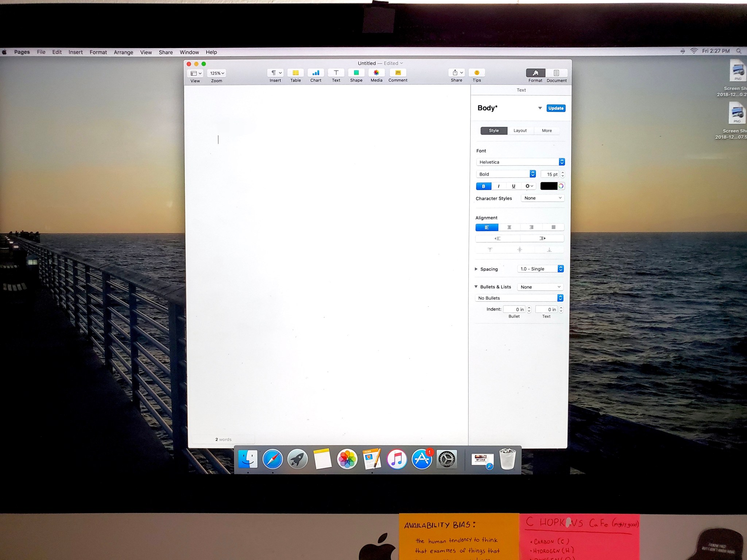The height and width of the screenshot is (560, 747).
Task: Toggle Bold formatting button
Action: coord(484,186)
